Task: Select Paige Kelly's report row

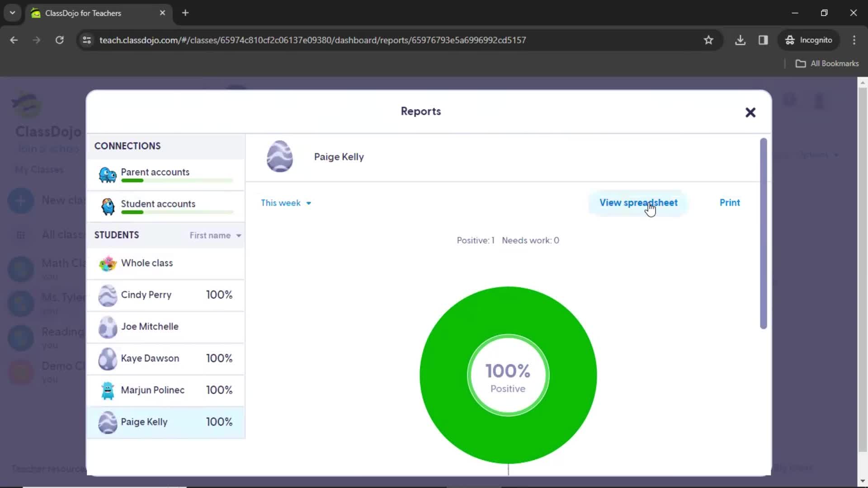Action: coord(166,422)
